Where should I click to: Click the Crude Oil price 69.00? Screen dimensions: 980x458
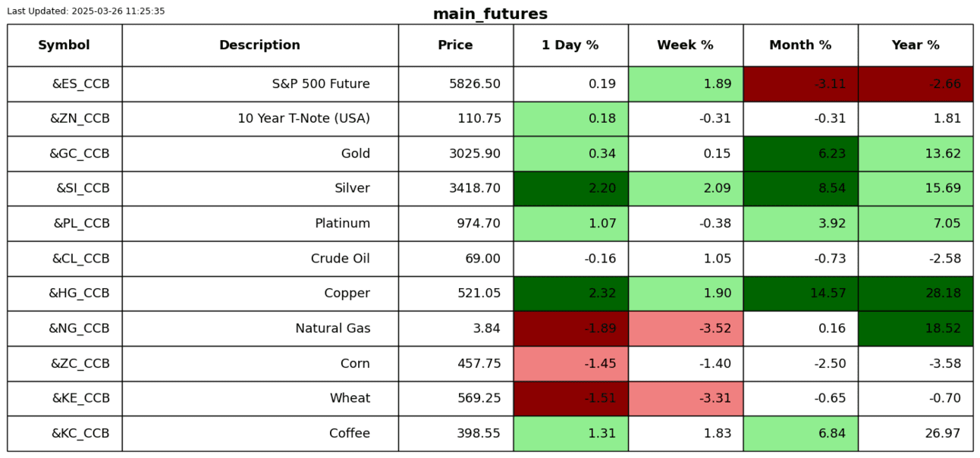point(482,259)
